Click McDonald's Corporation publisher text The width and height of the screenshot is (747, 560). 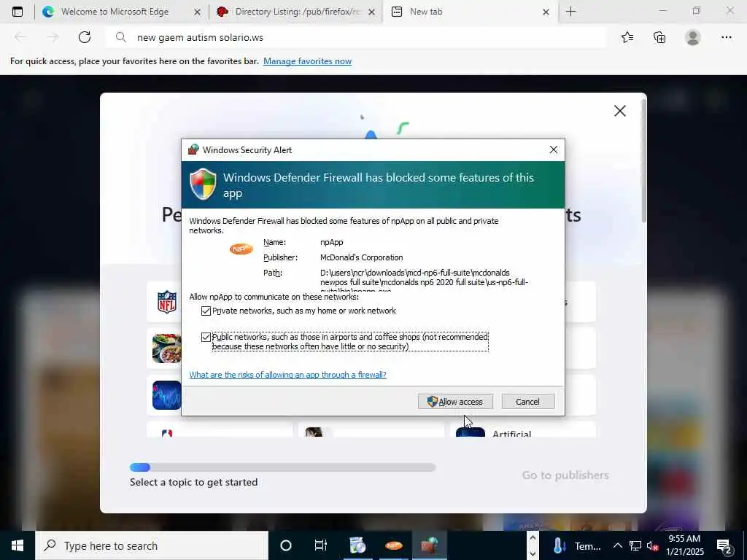(x=362, y=257)
